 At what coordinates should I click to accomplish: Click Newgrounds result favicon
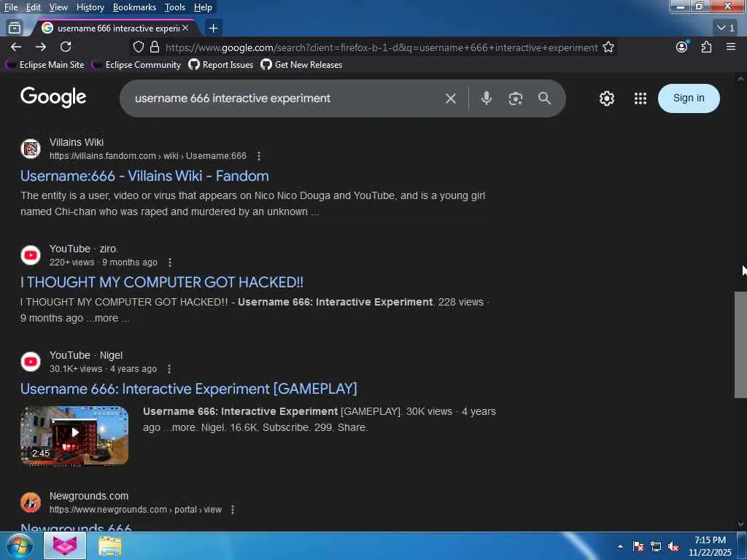pyautogui.click(x=31, y=502)
